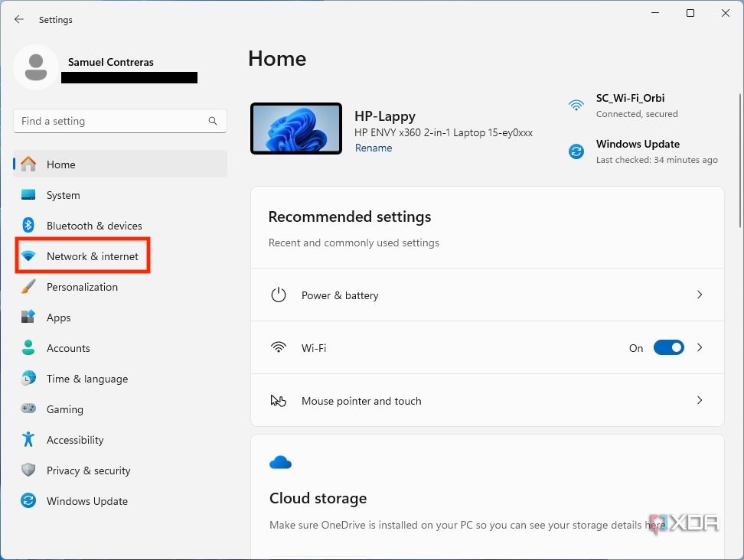Click the Windows Update sync icon
The width and height of the screenshot is (744, 560).
(28, 501)
